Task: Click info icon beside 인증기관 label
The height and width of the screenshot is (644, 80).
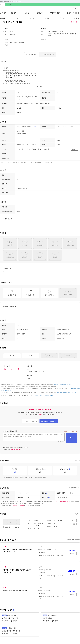Action: pyautogui.click(x=47, y=493)
